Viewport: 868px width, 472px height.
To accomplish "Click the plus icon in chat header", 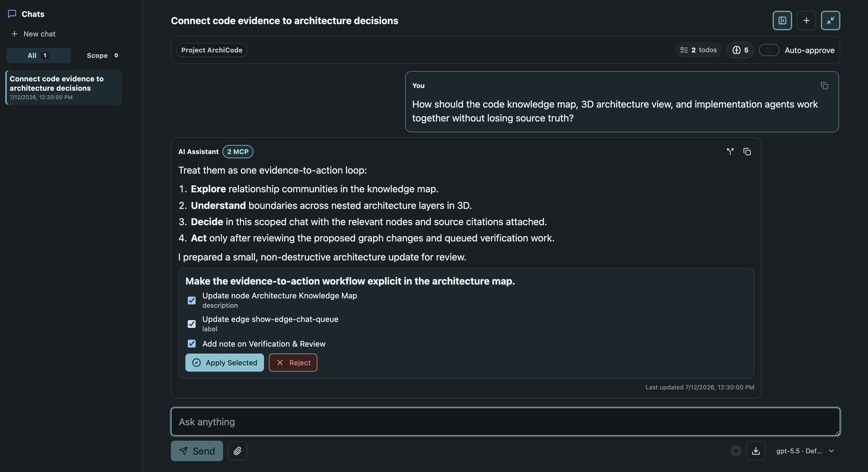I will point(806,20).
